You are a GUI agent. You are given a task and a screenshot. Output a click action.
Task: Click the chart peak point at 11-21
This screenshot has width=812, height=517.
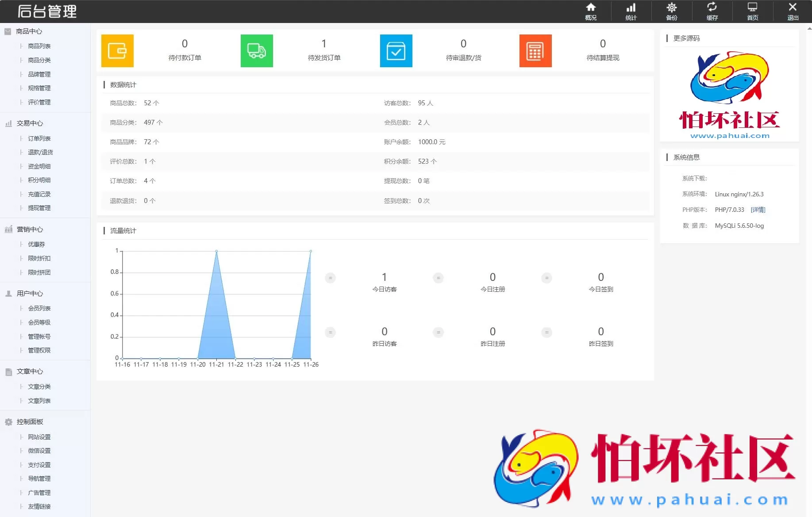point(216,251)
